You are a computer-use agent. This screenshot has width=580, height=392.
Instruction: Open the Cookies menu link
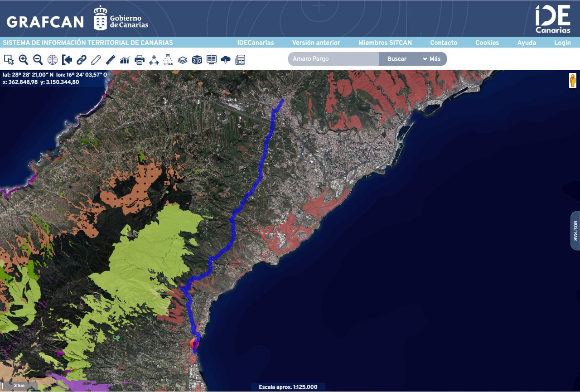click(487, 43)
